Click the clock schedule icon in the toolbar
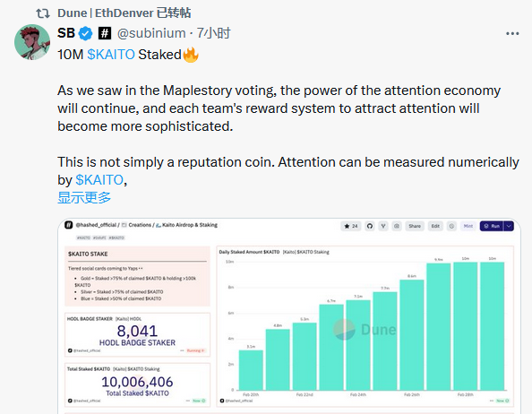The height and width of the screenshot is (414, 532). [x=451, y=226]
